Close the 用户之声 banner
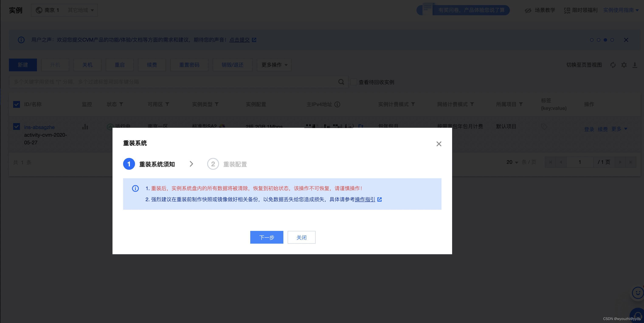 (626, 40)
